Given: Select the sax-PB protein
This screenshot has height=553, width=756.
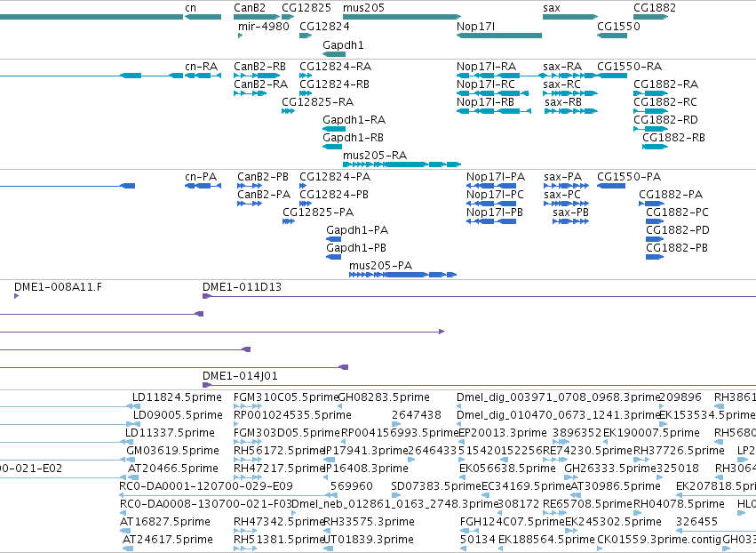Looking at the screenshot, I should tap(570, 221).
